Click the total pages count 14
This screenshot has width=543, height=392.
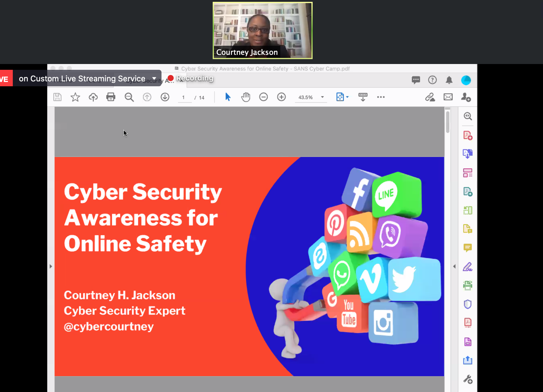[201, 98]
